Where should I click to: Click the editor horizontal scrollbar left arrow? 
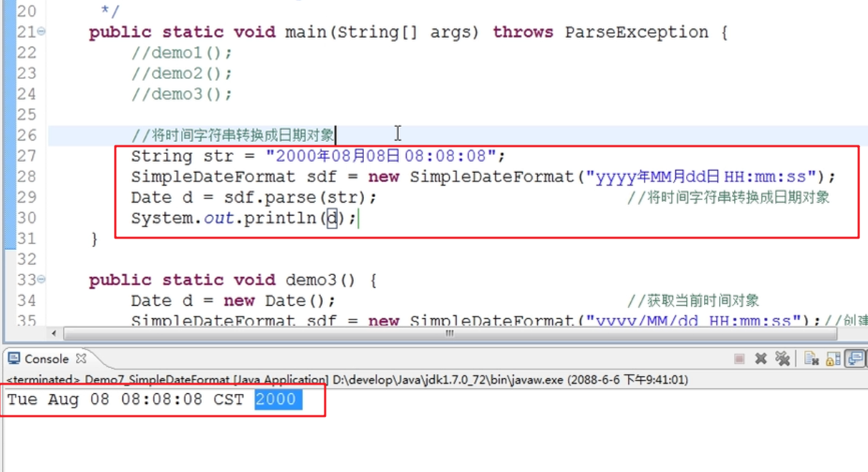click(x=54, y=334)
